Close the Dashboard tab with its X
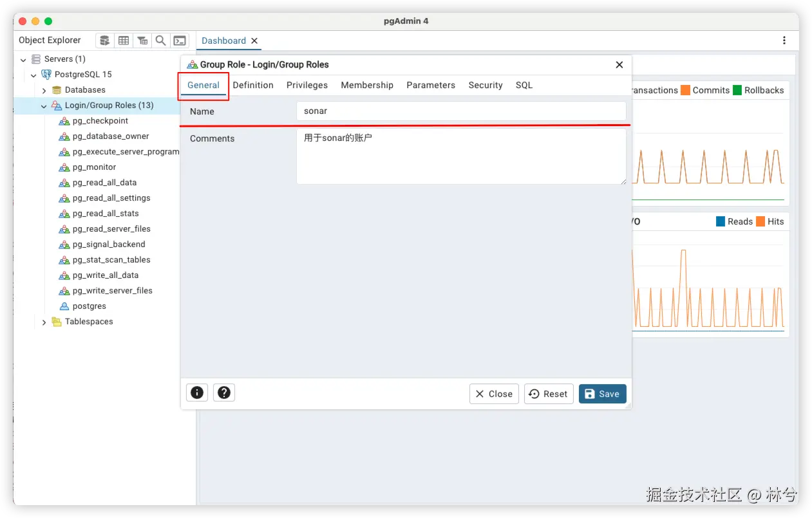 254,41
